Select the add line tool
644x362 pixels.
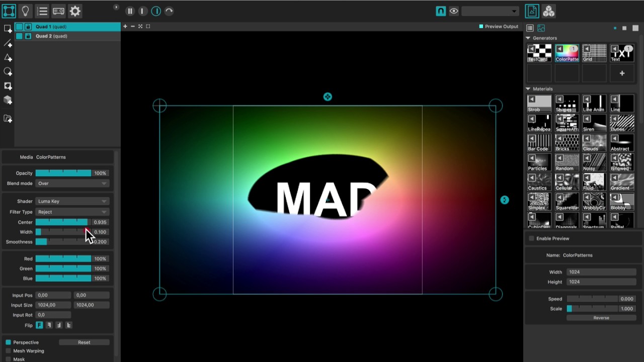8,43
